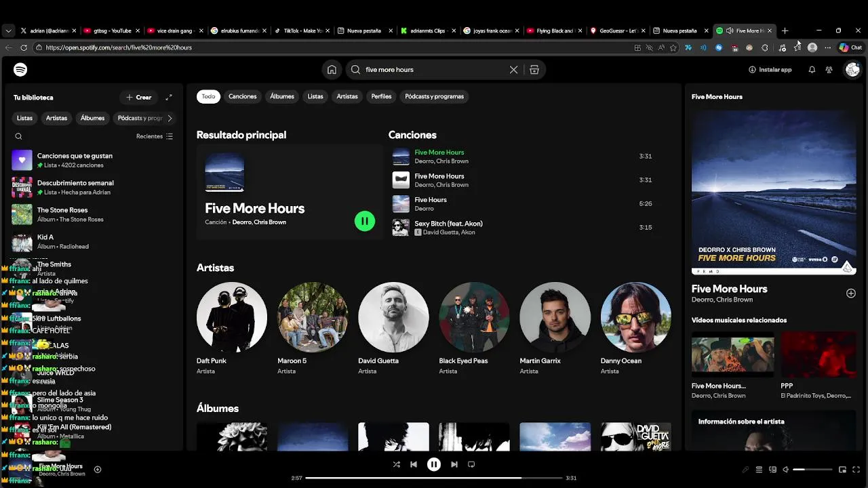Image resolution: width=868 pixels, height=488 pixels.
Task: Open the user profile avatar menu
Action: point(852,69)
